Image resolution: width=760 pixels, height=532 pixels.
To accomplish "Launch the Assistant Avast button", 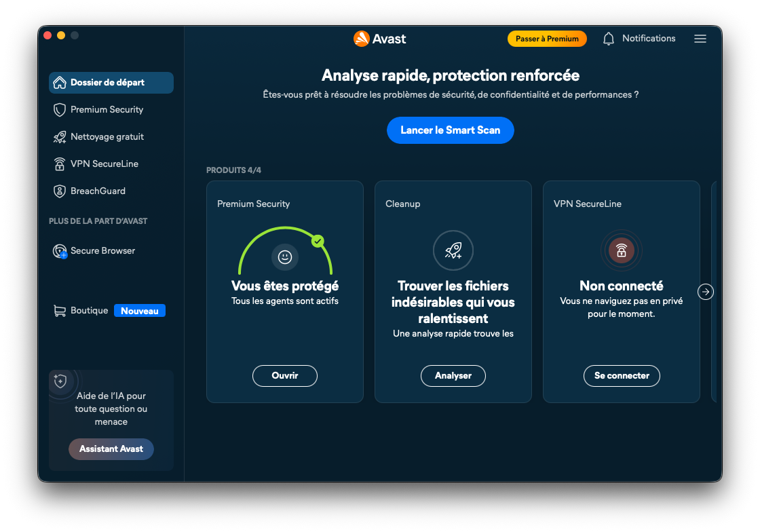I will (x=111, y=449).
